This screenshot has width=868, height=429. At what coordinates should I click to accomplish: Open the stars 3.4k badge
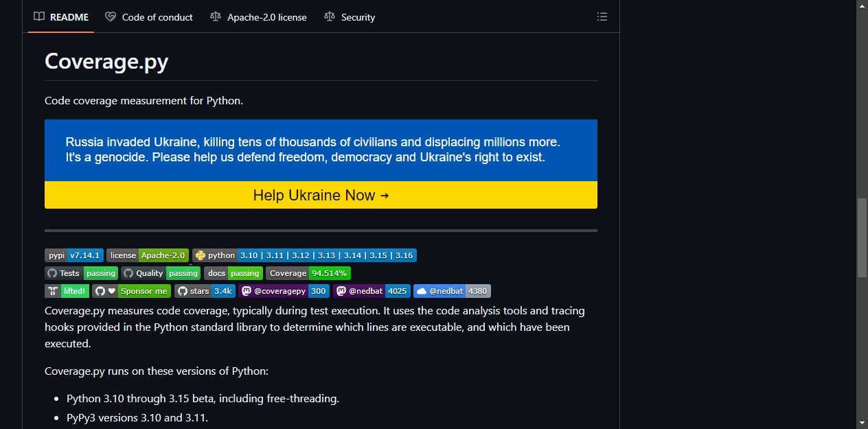click(x=205, y=291)
